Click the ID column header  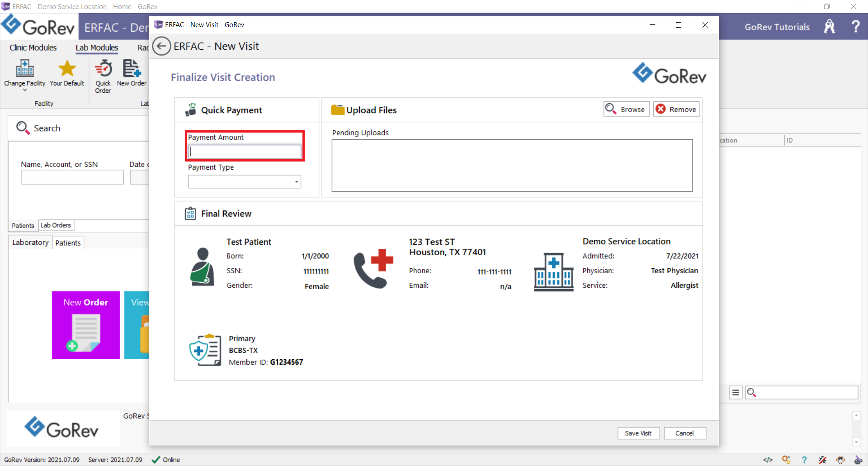(x=822, y=140)
